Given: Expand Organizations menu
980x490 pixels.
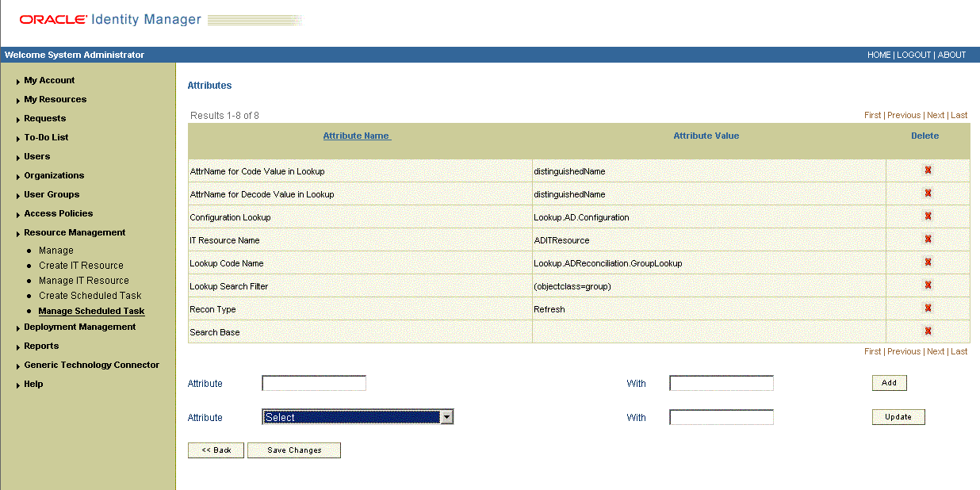Looking at the screenshot, I should tap(54, 175).
